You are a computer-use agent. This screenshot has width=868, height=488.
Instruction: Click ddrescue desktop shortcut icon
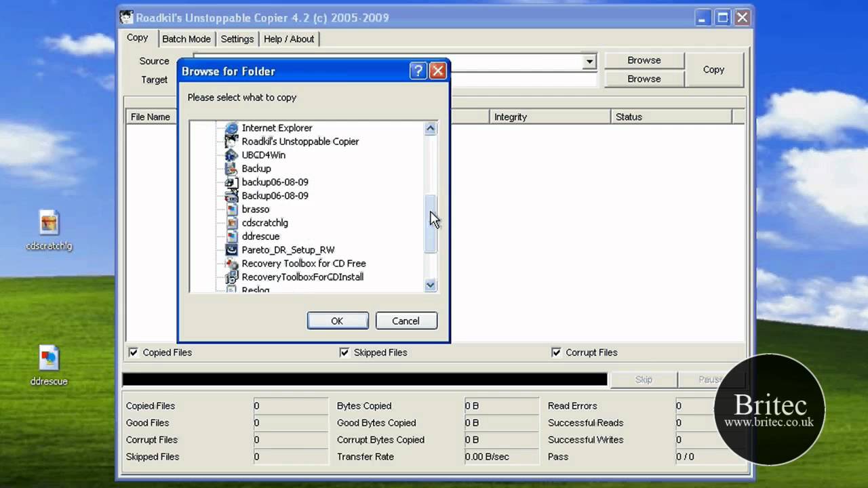pos(49,359)
